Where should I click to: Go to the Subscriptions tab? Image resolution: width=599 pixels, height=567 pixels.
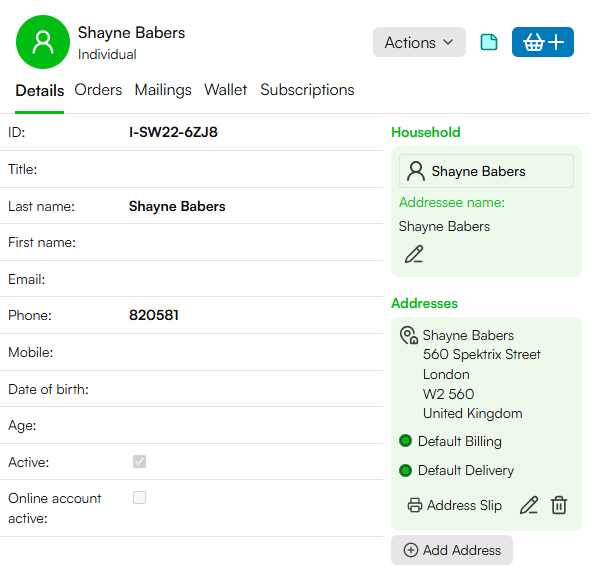pos(307,90)
